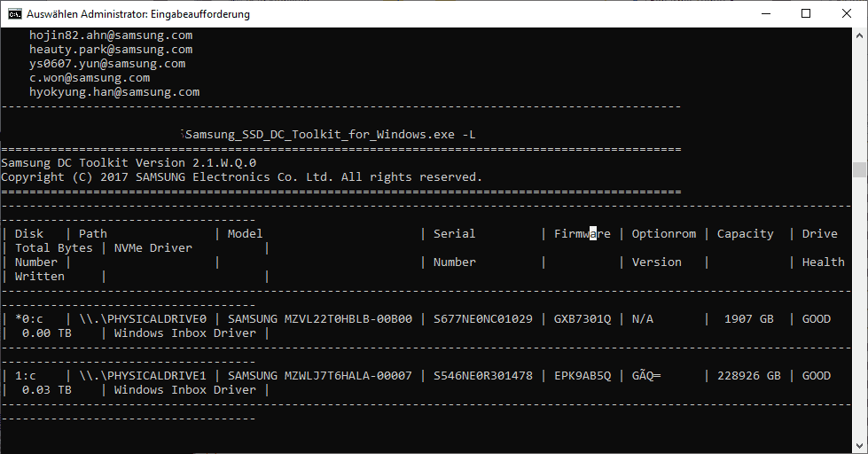Viewport: 868px width, 454px height.
Task: Click GOOD health of PHYSICALDRIVE0 row
Action: coord(817,319)
